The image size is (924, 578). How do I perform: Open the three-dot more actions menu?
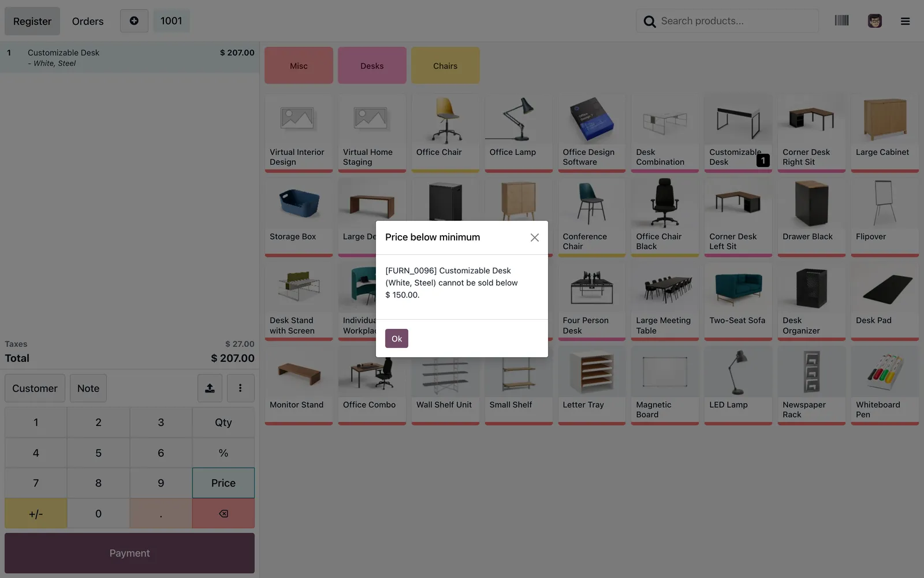240,388
